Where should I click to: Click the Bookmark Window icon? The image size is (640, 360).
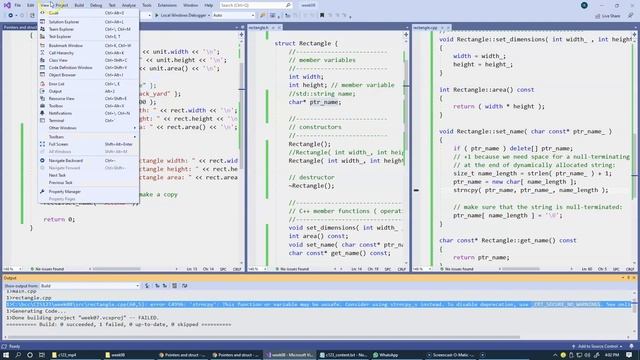click(42, 45)
